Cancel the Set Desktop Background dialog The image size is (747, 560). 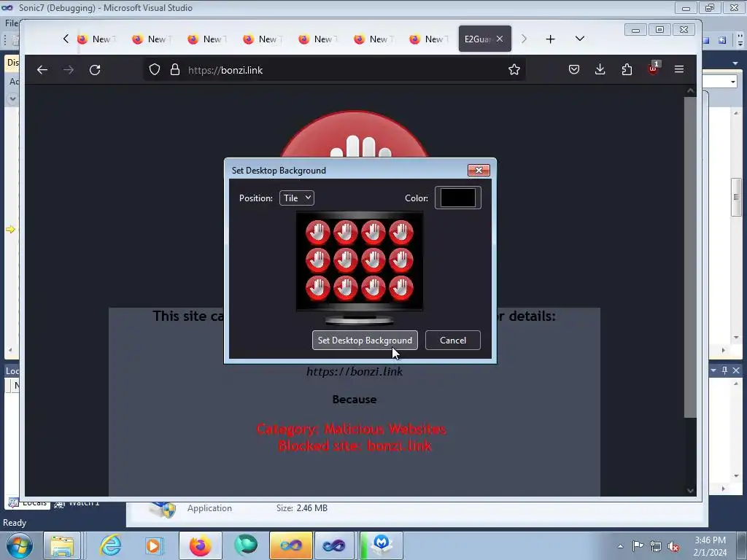click(452, 340)
